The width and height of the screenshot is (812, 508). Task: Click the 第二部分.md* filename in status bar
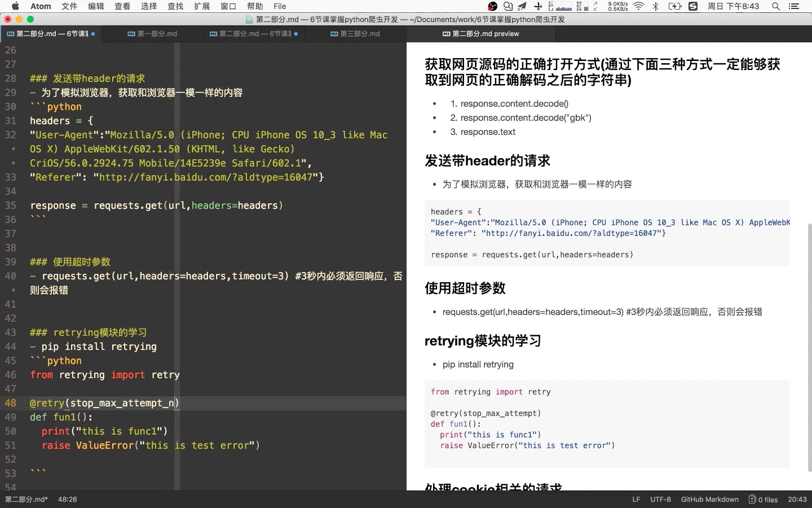[26, 500]
